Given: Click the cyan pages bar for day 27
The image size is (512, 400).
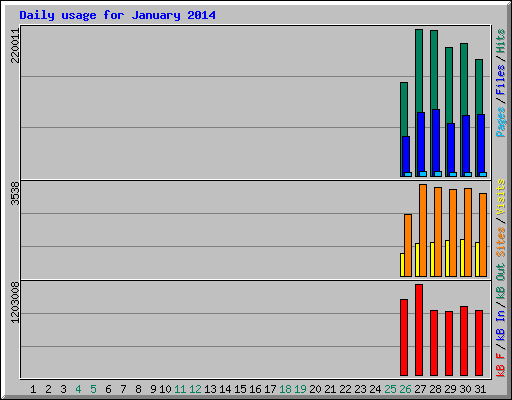Looking at the screenshot, I should point(423,174).
